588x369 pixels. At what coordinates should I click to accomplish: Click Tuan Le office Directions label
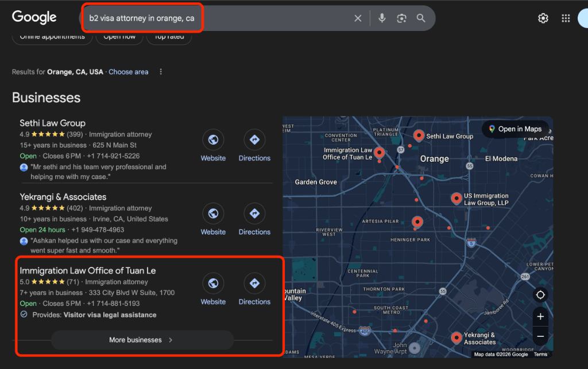click(254, 301)
